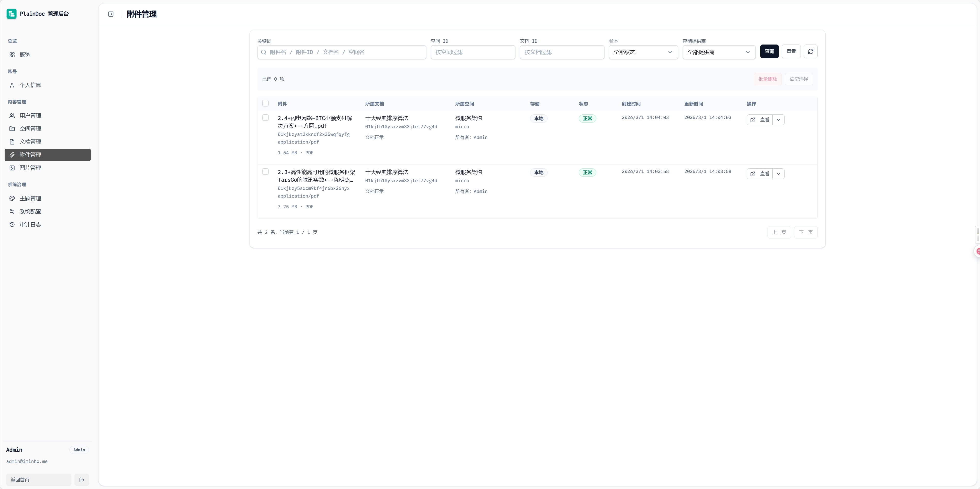Open 个人信息 in the sidebar

pyautogui.click(x=48, y=85)
